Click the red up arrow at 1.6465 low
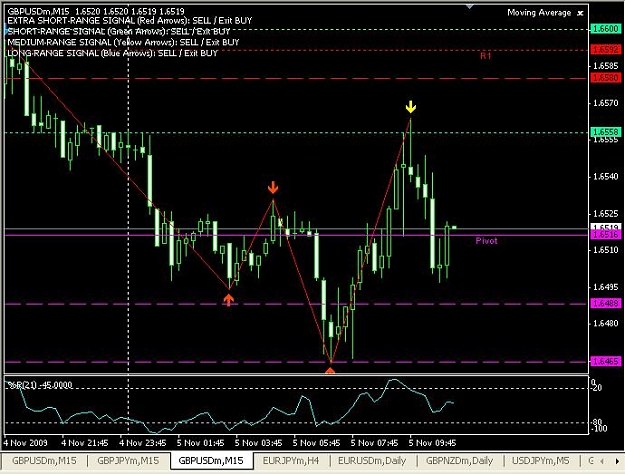This screenshot has width=625, height=475. 330,370
